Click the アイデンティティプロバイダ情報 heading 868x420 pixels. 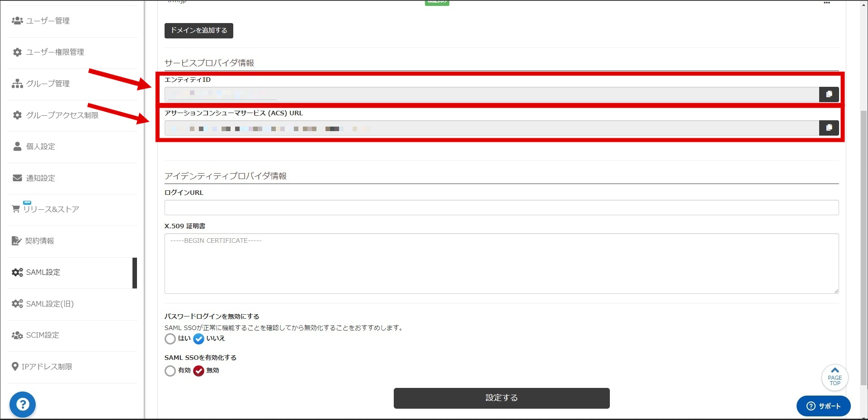pyautogui.click(x=226, y=176)
